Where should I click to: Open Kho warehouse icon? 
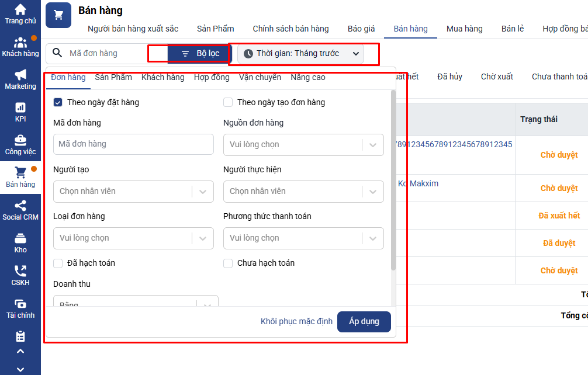click(20, 239)
